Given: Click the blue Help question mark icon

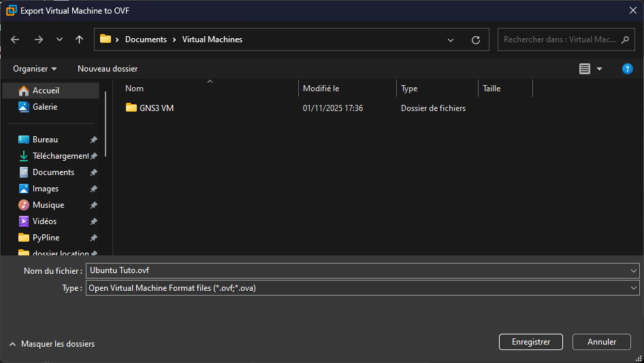Looking at the screenshot, I should [x=628, y=69].
